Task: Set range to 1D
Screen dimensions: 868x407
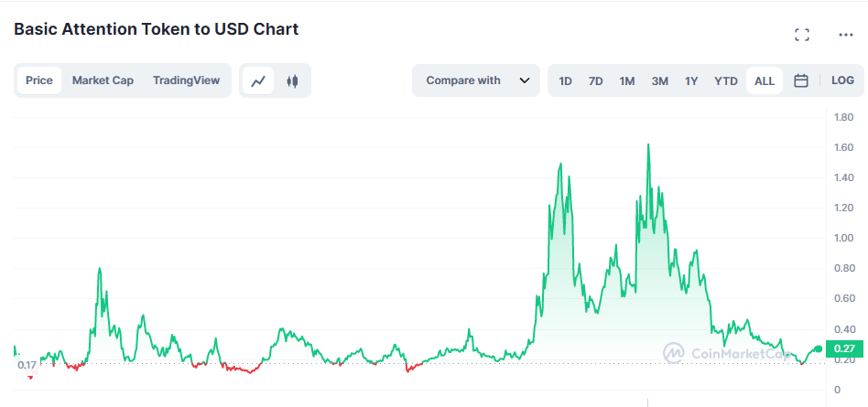Action: pyautogui.click(x=565, y=81)
